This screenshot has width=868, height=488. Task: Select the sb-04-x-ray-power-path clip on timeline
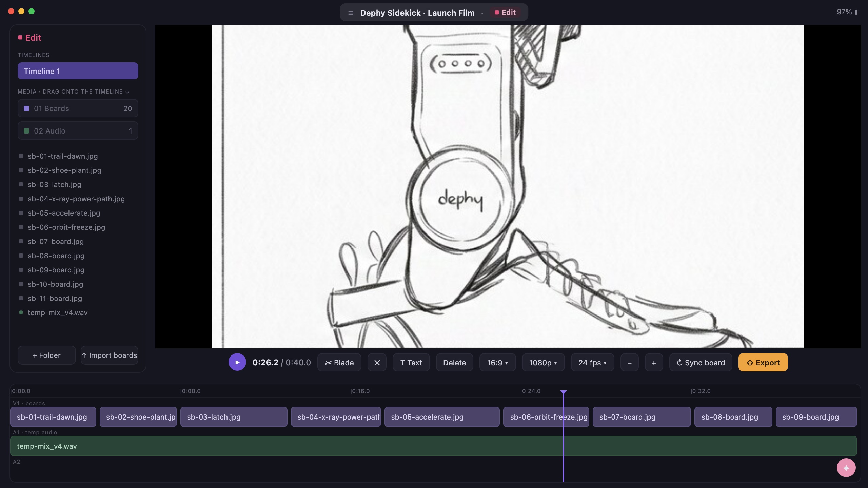336,417
